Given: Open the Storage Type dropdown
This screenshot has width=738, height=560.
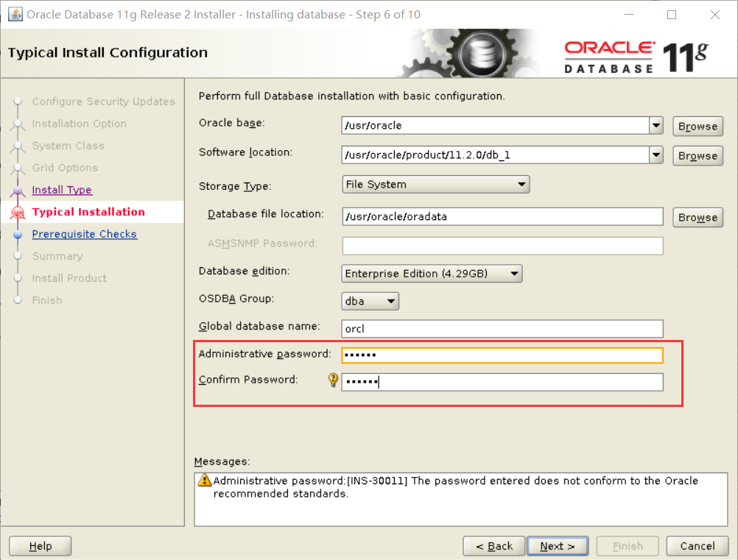Looking at the screenshot, I should pos(436,184).
